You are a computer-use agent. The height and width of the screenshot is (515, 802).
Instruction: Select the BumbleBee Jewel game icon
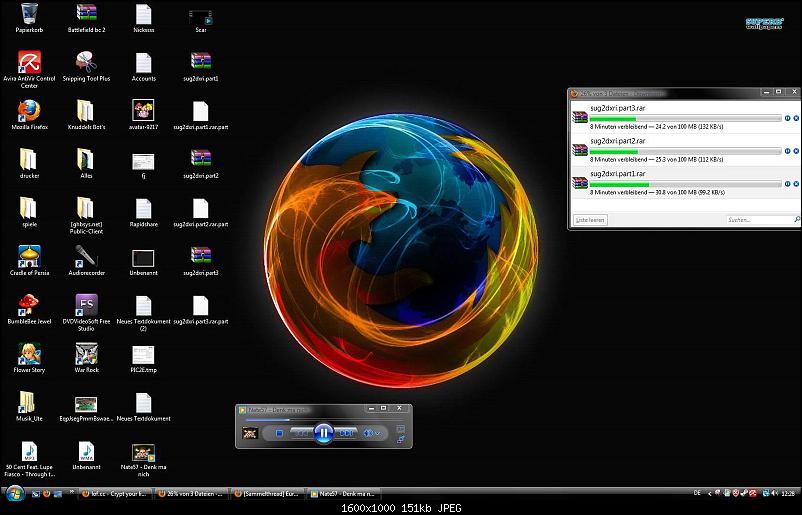coord(29,309)
